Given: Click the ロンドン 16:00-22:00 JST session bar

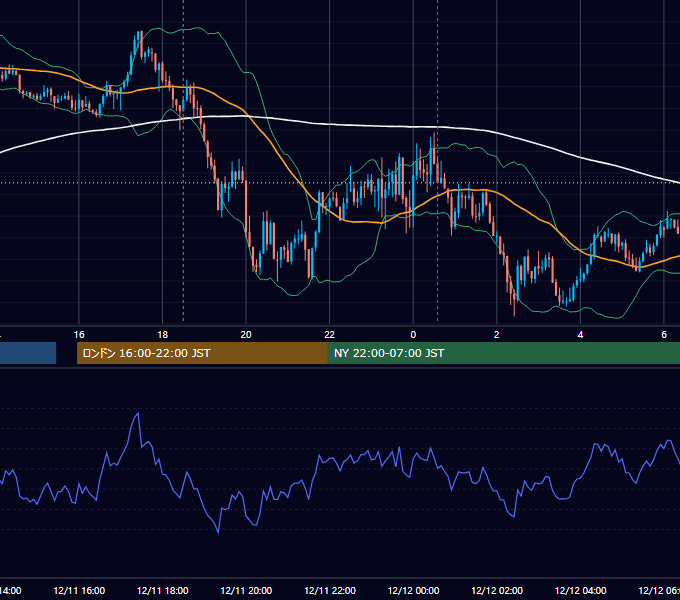Looking at the screenshot, I should (x=202, y=353).
